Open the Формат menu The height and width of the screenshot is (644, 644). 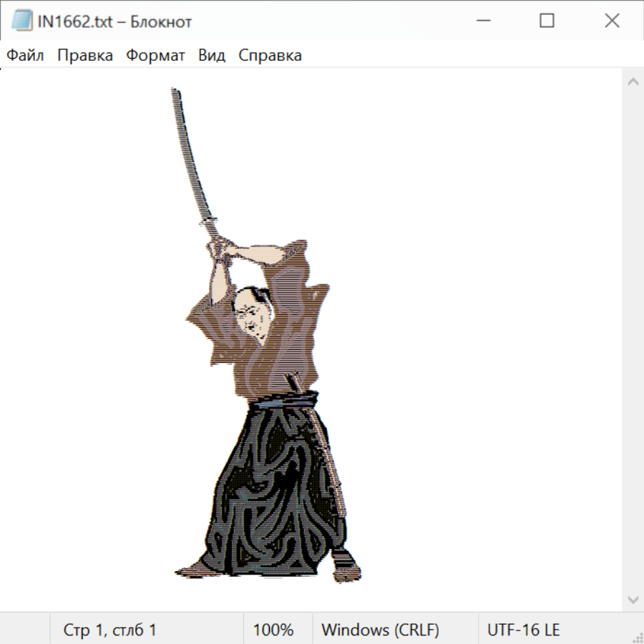tap(155, 56)
